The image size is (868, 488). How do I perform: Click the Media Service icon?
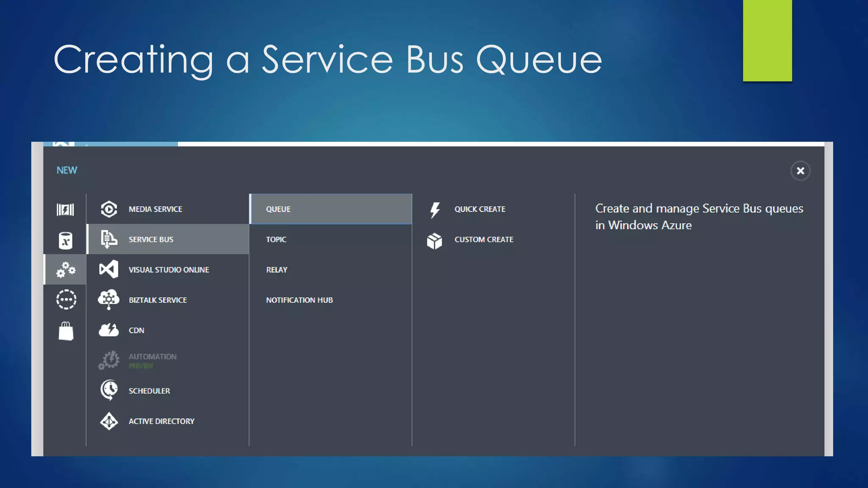[x=109, y=209]
